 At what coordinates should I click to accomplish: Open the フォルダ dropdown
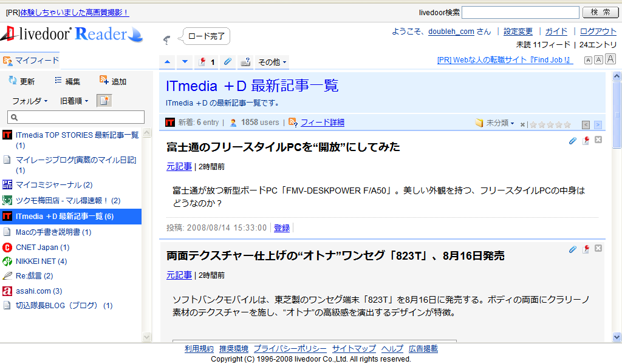(x=30, y=101)
